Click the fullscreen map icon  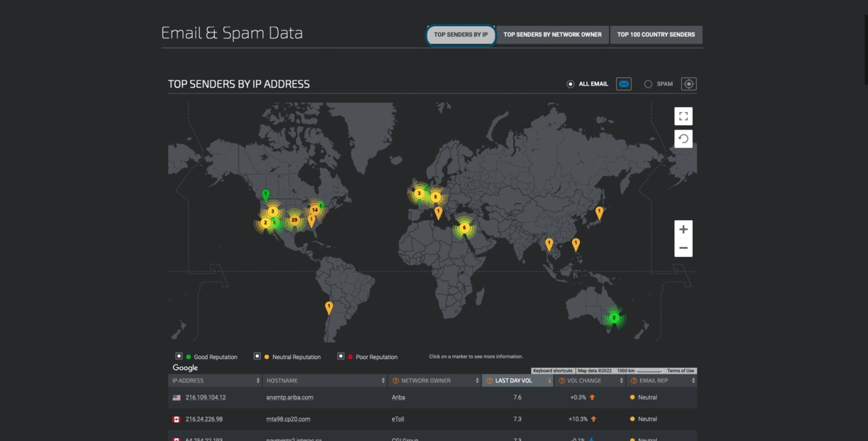pos(684,116)
